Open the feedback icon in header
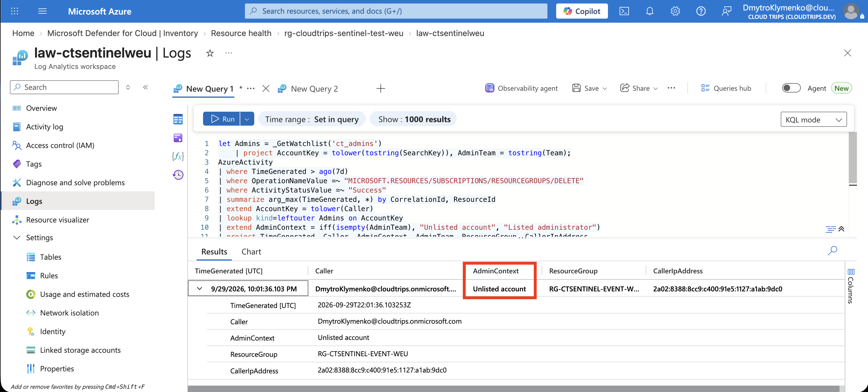 pos(726,11)
